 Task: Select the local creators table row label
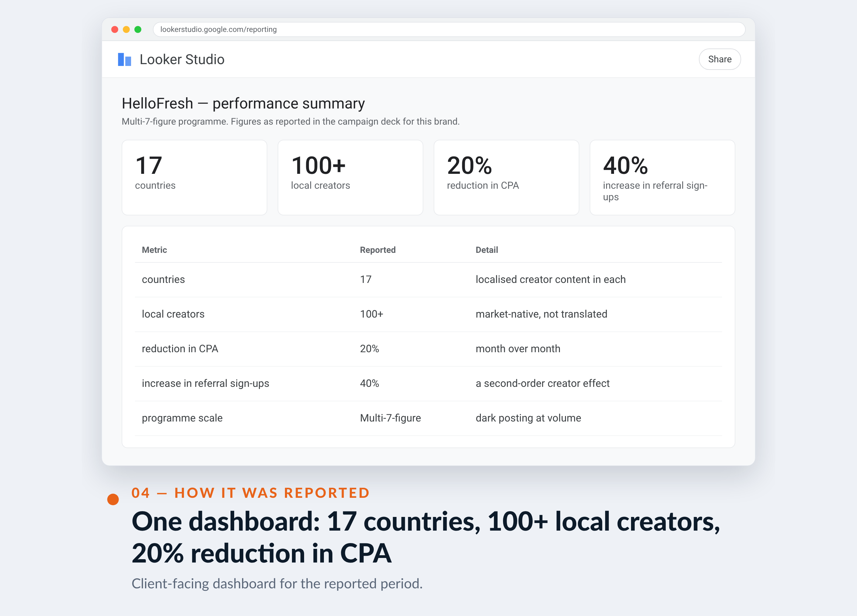(173, 314)
